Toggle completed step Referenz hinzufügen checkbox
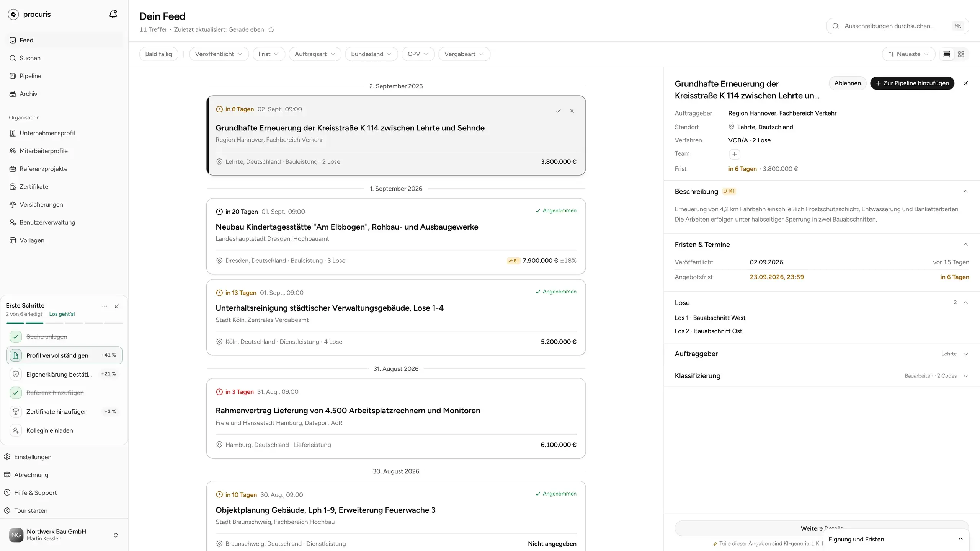Image resolution: width=980 pixels, height=551 pixels. point(16,393)
